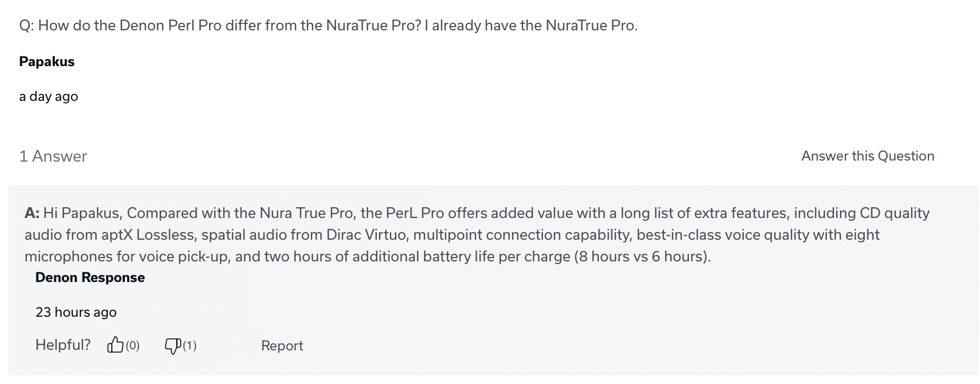Screen dimensions: 980x384
Task: Click the '(8 hours vs 6 hours)' text
Action: [x=642, y=257]
